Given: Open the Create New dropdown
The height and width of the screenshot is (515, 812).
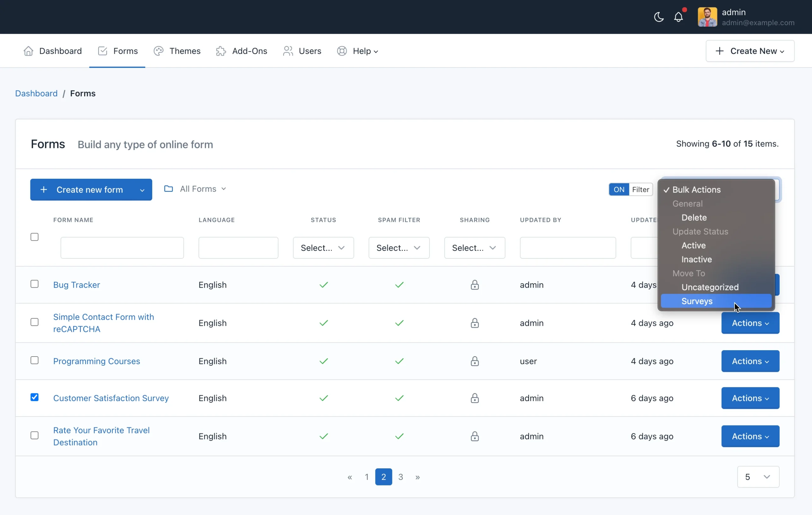Looking at the screenshot, I should pyautogui.click(x=750, y=51).
